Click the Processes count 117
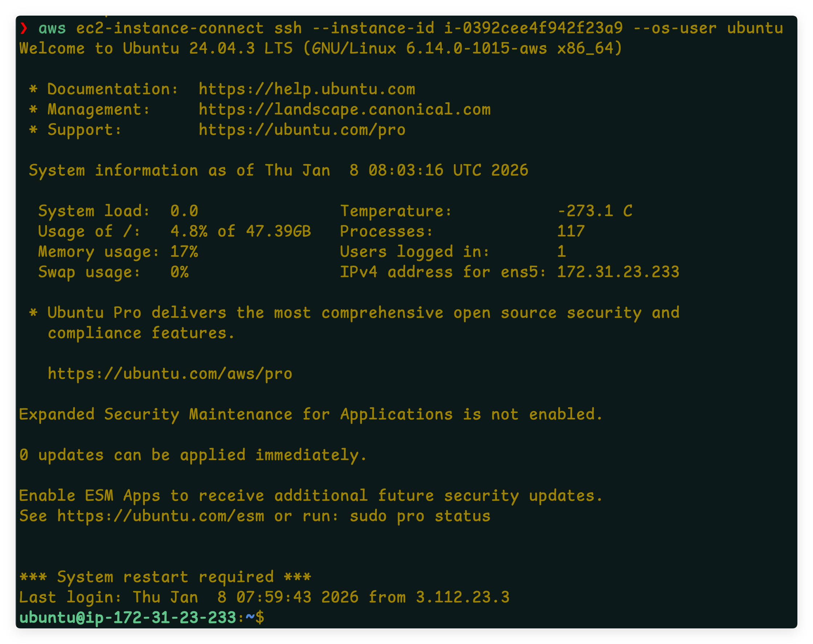 coord(571,232)
